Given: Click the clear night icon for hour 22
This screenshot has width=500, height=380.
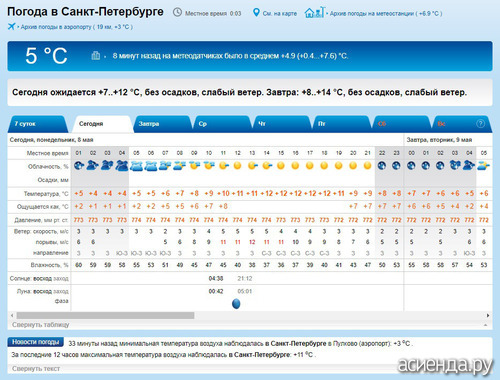Looking at the screenshot, I should coord(382,165).
